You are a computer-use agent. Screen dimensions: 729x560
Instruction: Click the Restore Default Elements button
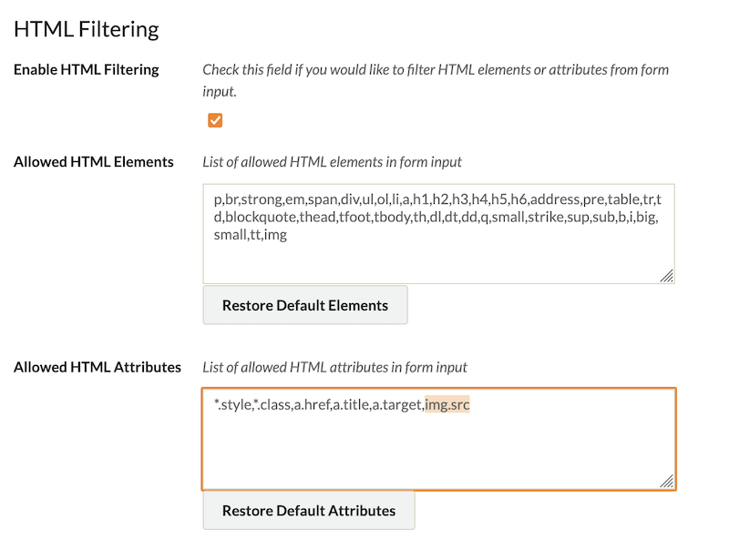coord(305,305)
